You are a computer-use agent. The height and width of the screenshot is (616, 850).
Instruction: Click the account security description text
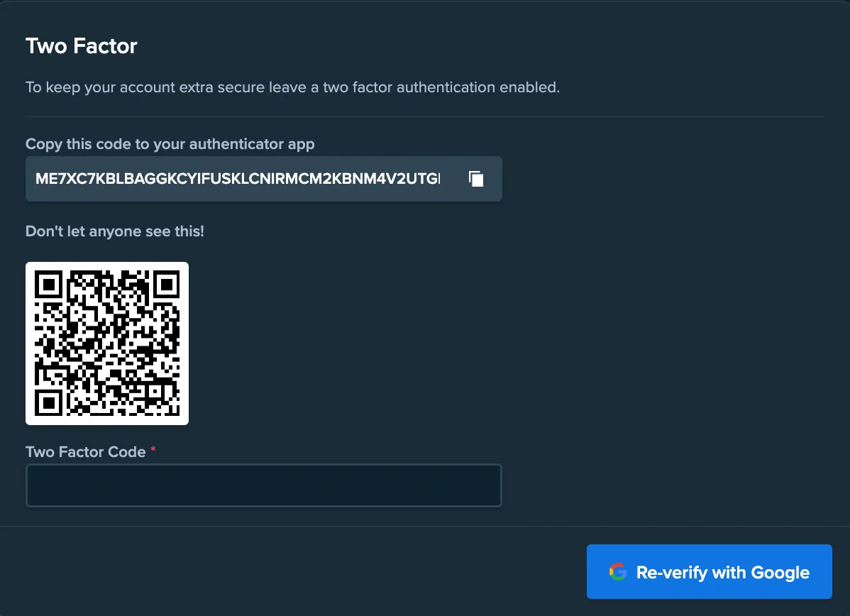pyautogui.click(x=292, y=88)
